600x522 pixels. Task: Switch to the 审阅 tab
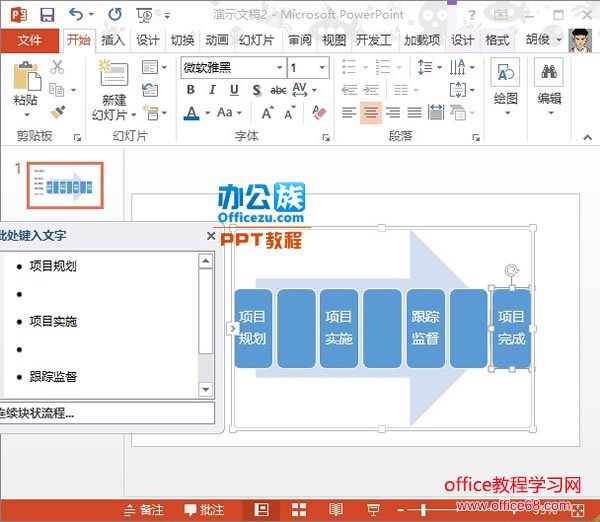point(300,40)
